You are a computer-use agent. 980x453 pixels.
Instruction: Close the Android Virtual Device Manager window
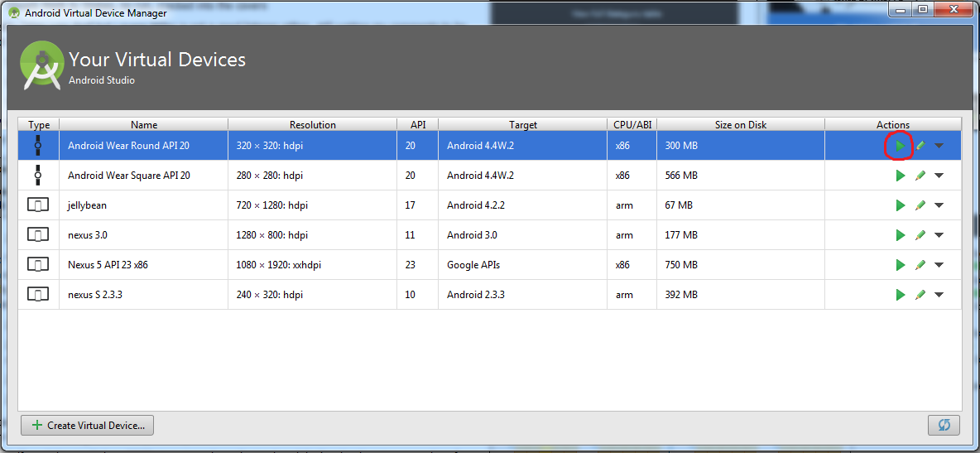coord(954,9)
